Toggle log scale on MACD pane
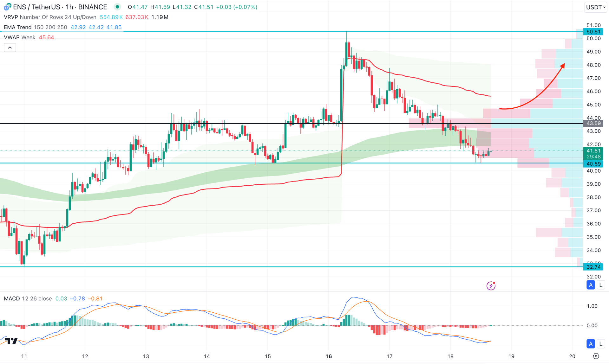Image resolution: width=609 pixels, height=364 pixels. coord(601,344)
